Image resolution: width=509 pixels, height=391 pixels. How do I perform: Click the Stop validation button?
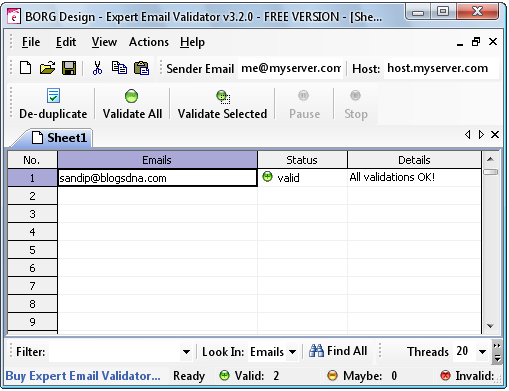pyautogui.click(x=356, y=104)
